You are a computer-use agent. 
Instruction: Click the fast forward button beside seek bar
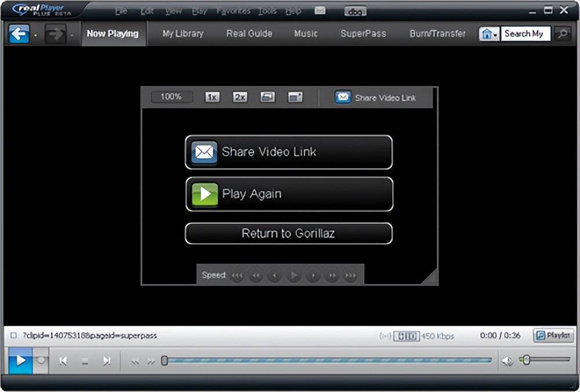pos(151,361)
